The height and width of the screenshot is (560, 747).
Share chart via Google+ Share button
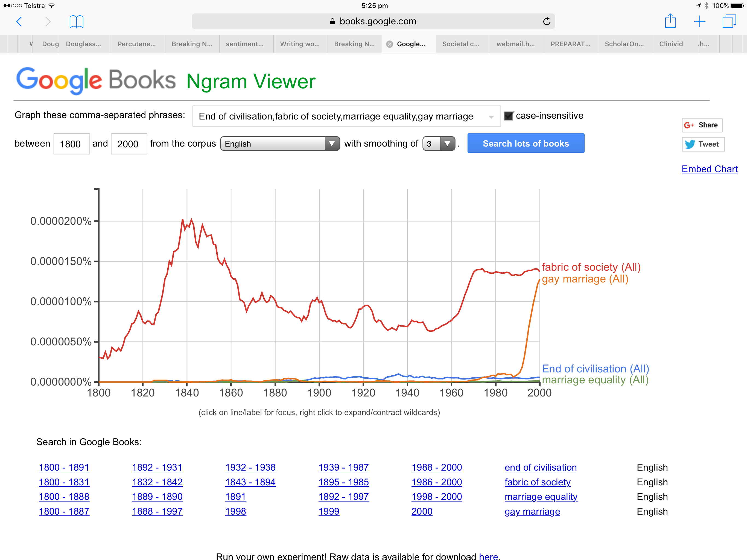(x=702, y=125)
